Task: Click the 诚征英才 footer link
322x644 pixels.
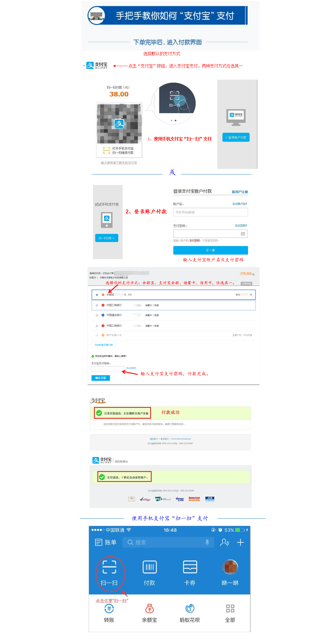Action: point(154,439)
